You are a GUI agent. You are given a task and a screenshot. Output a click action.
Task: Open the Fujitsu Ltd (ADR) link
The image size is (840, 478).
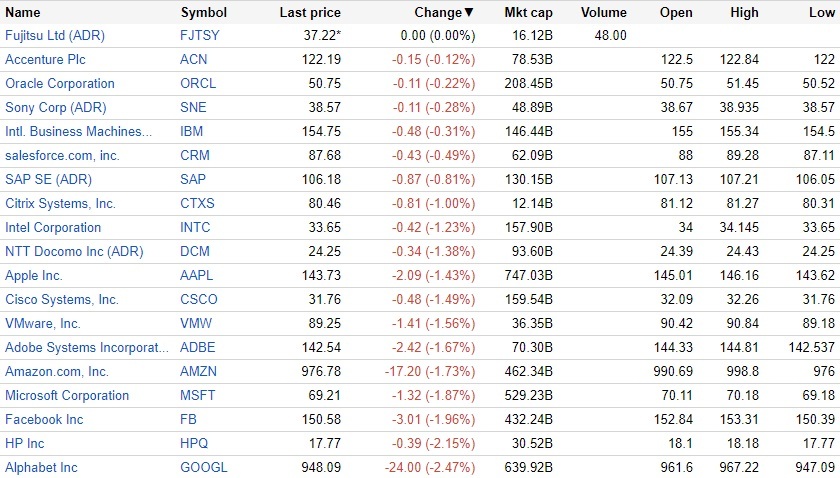pos(55,35)
